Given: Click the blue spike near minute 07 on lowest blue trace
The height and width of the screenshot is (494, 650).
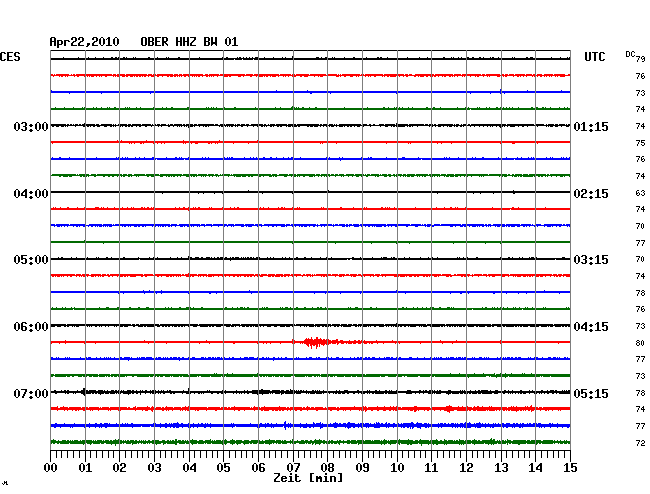Looking at the screenshot, I should [x=285, y=425].
